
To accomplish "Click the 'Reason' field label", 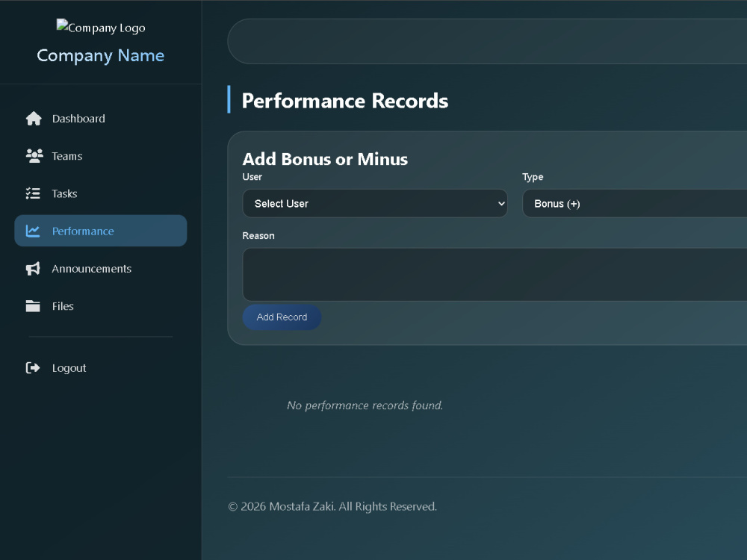I will coord(258,236).
